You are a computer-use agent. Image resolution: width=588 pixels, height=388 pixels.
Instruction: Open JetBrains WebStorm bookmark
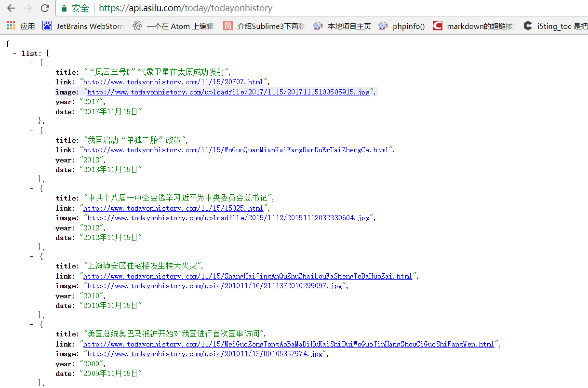click(x=84, y=26)
